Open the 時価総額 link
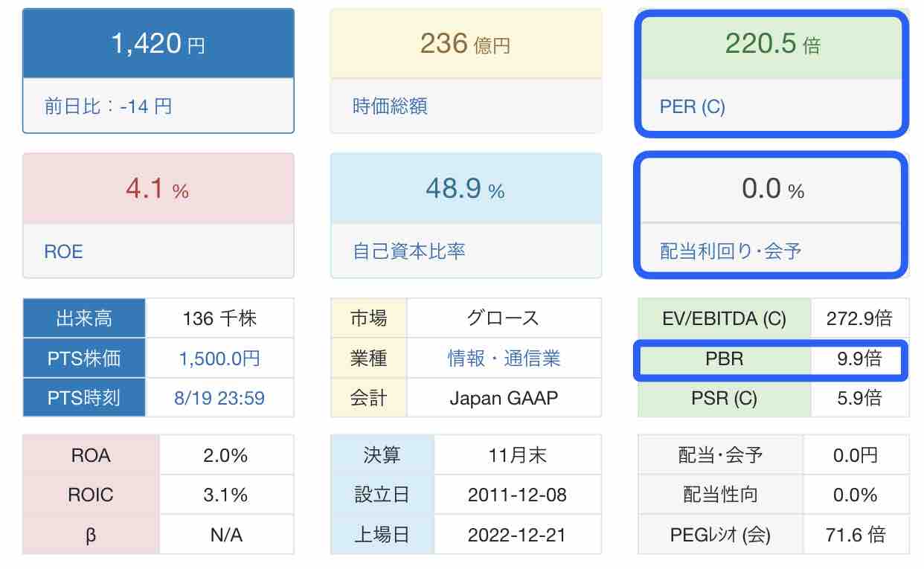 (390, 106)
